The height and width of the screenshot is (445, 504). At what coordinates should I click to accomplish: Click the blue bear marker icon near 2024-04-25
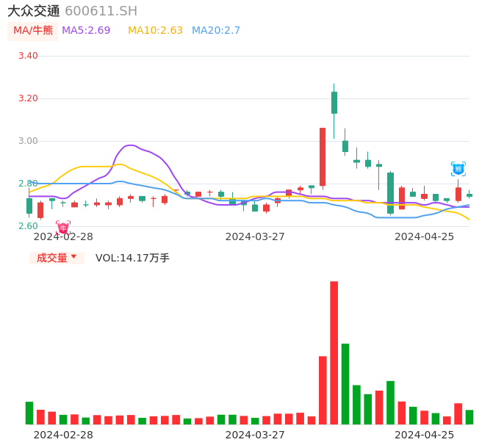(458, 169)
